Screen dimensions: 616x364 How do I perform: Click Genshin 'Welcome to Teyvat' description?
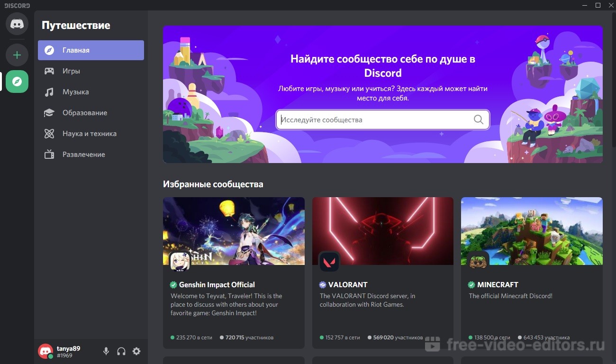point(226,304)
